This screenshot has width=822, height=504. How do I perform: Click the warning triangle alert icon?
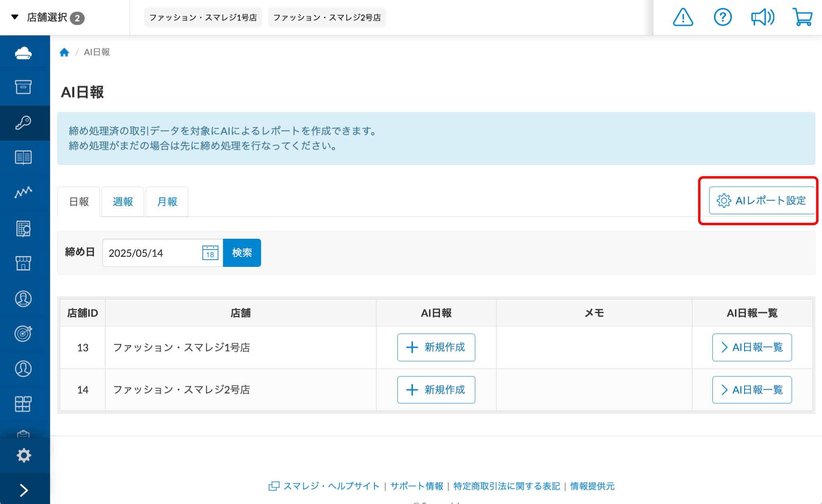click(683, 17)
